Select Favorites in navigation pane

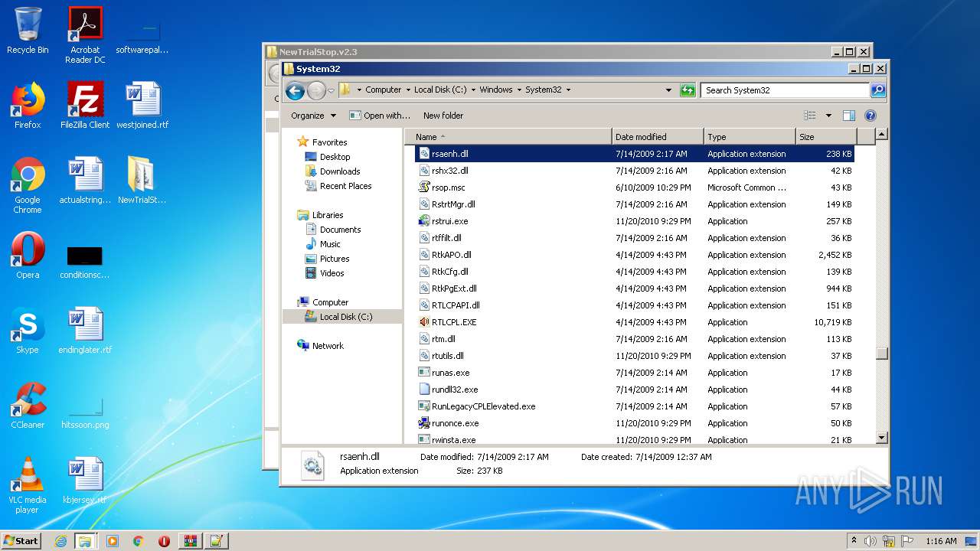pyautogui.click(x=329, y=142)
